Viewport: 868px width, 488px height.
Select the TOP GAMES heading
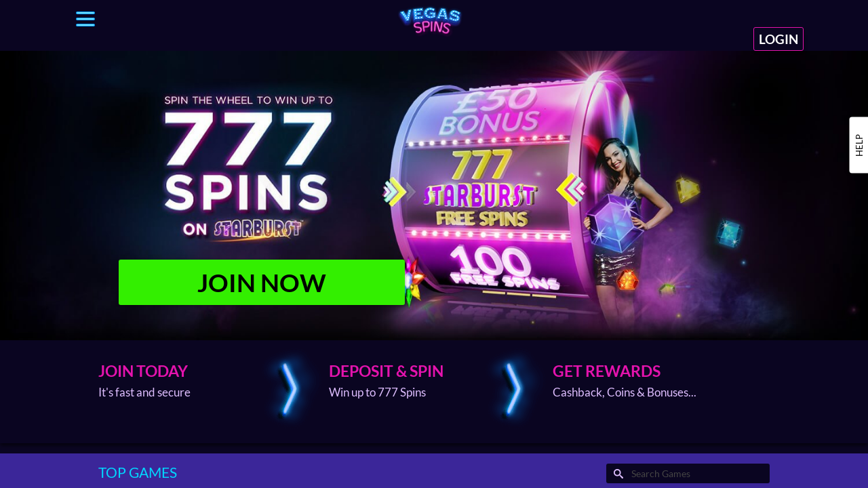point(138,472)
